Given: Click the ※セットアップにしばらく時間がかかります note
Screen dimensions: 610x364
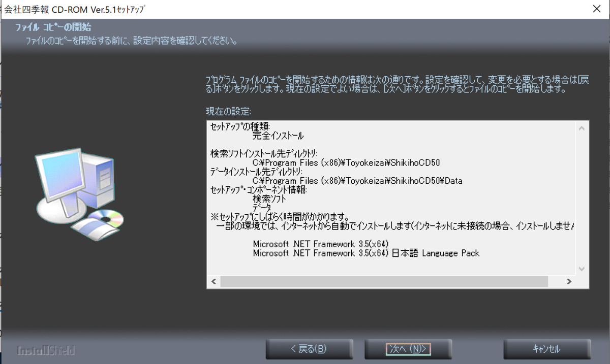Looking at the screenshot, I should [x=279, y=217].
